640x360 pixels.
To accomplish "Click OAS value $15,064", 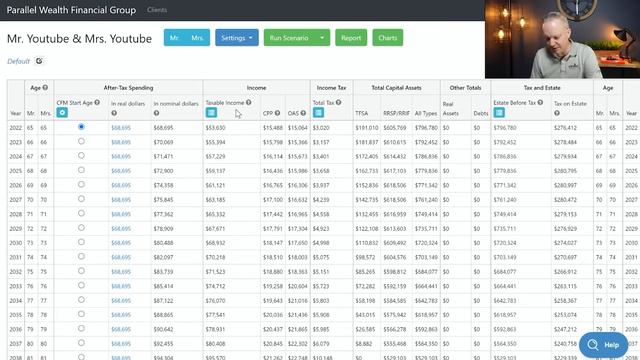I will [298, 128].
